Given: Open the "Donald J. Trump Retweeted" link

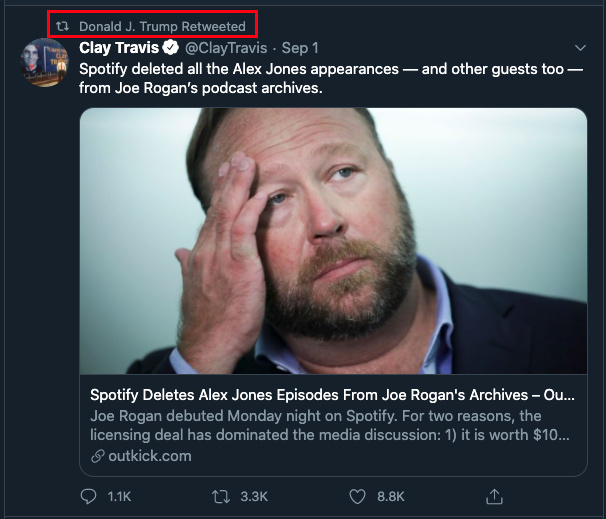Looking at the screenshot, I should (x=162, y=26).
